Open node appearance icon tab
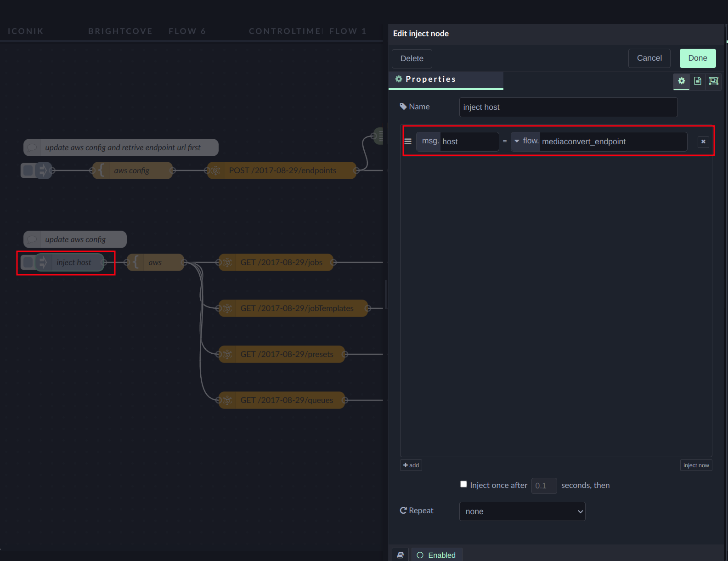Image resolution: width=728 pixels, height=561 pixels. 713,81
